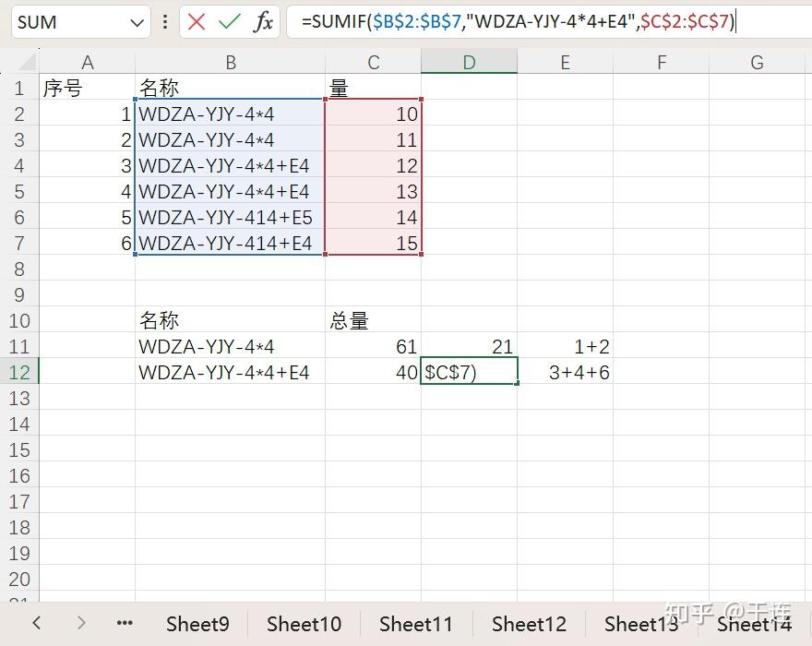Click cell C2 with value 10
Image resolution: width=812 pixels, height=646 pixels.
tap(373, 113)
